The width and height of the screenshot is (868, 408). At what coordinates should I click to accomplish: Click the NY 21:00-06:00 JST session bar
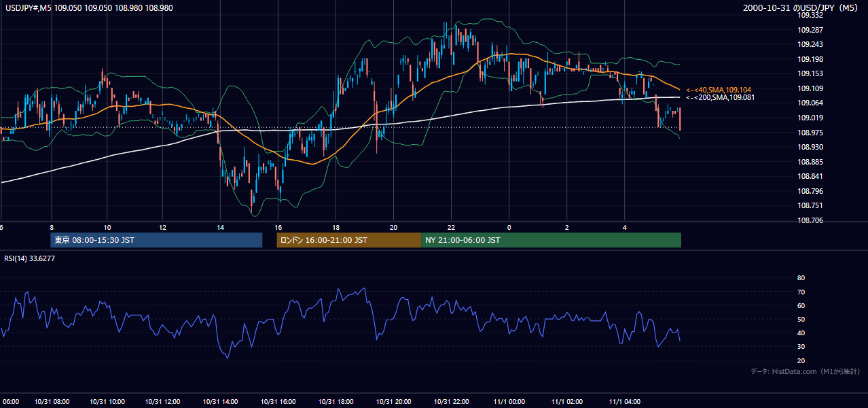point(551,240)
